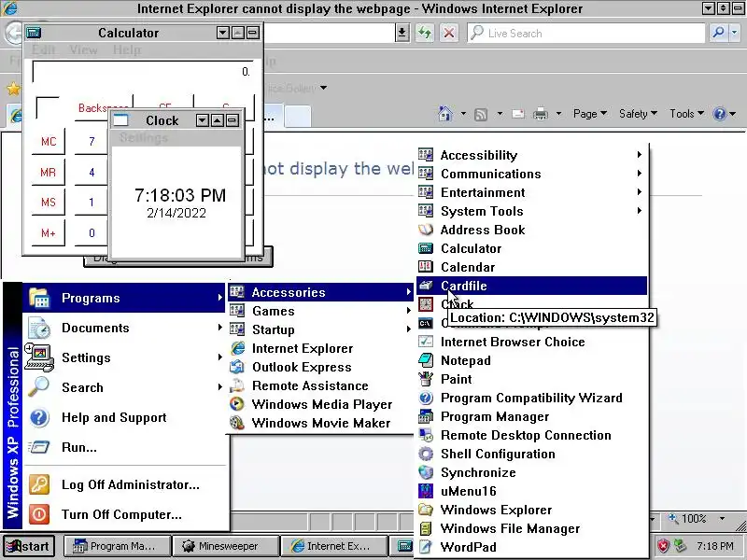Click the Paint brushes icon
The width and height of the screenshot is (747, 560).
[426, 379]
